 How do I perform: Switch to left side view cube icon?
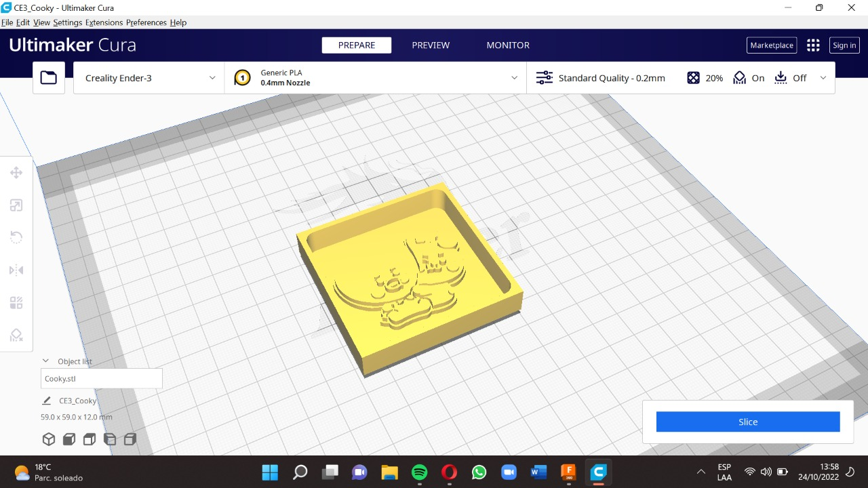tap(109, 439)
